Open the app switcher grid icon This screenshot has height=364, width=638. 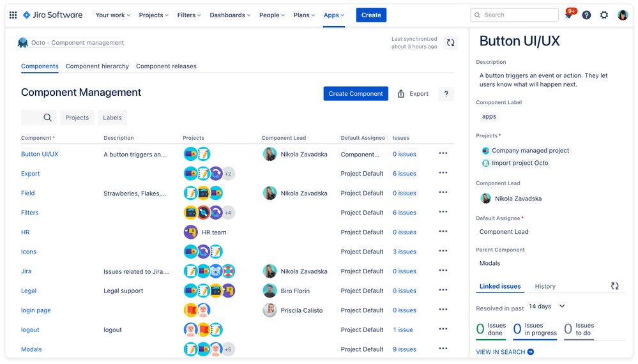13,15
